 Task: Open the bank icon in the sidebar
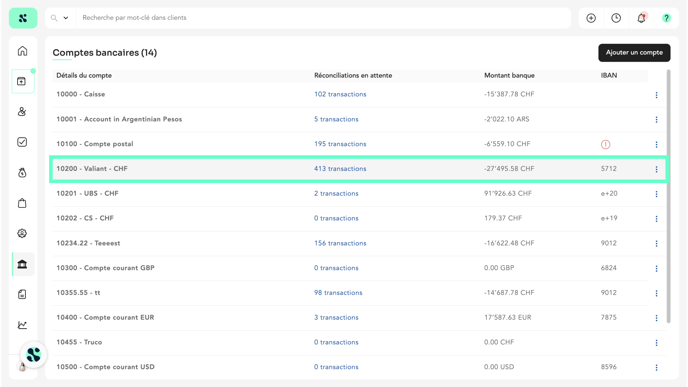coord(22,264)
